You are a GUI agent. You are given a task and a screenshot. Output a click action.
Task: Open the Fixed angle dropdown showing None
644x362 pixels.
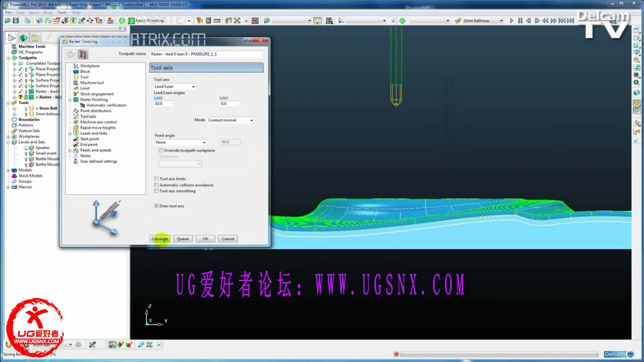click(x=181, y=142)
